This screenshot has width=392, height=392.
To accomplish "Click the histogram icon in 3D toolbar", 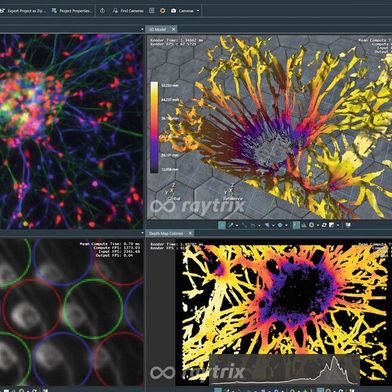I will [x=304, y=225].
